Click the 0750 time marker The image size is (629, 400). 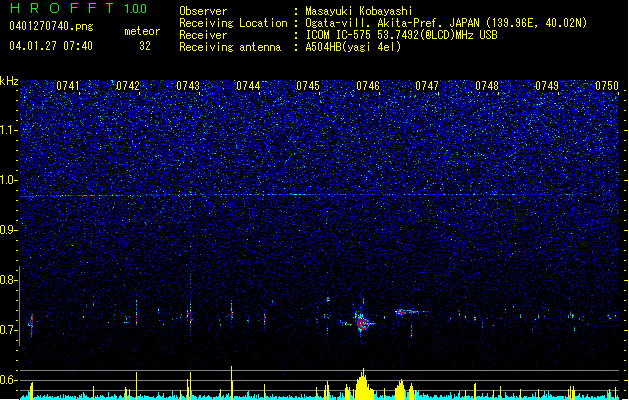coord(607,86)
